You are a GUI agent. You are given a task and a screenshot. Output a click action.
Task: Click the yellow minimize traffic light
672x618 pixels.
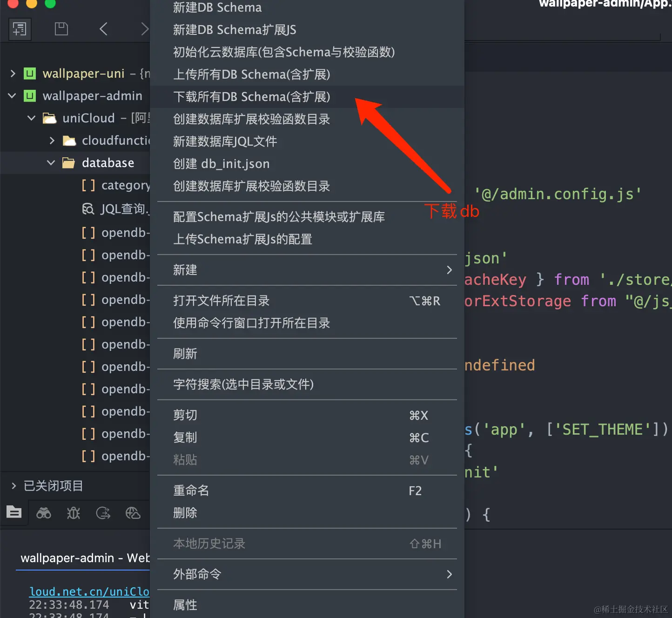pyautogui.click(x=31, y=5)
